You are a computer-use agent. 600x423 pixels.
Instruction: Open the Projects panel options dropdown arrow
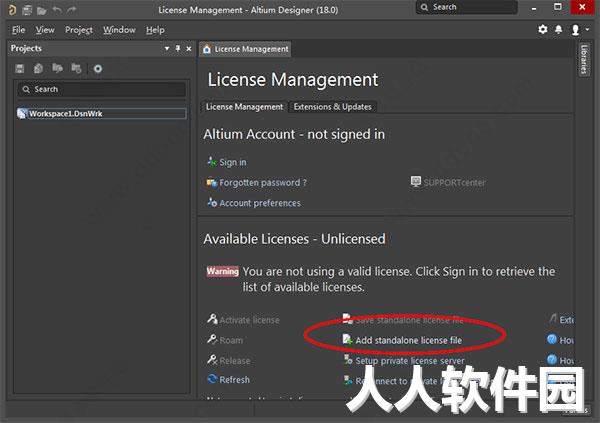pyautogui.click(x=167, y=49)
